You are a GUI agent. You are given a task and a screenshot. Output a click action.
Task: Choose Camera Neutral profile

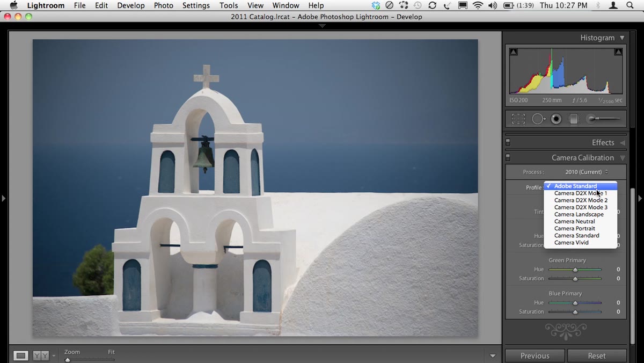point(581,221)
